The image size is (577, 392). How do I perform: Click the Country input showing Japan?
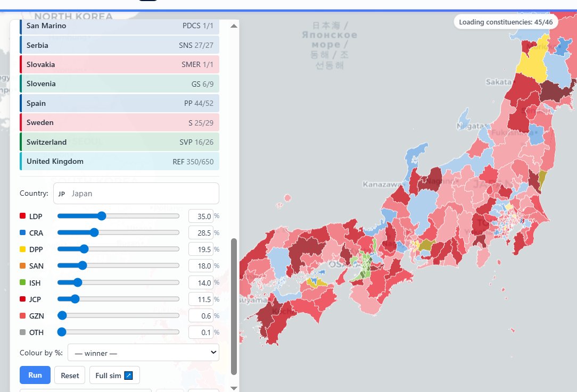(x=136, y=194)
